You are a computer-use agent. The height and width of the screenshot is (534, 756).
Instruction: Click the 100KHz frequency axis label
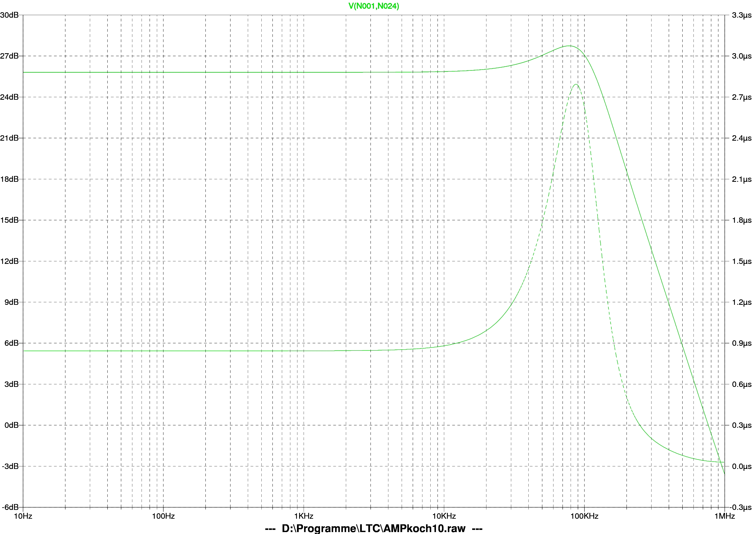584,516
